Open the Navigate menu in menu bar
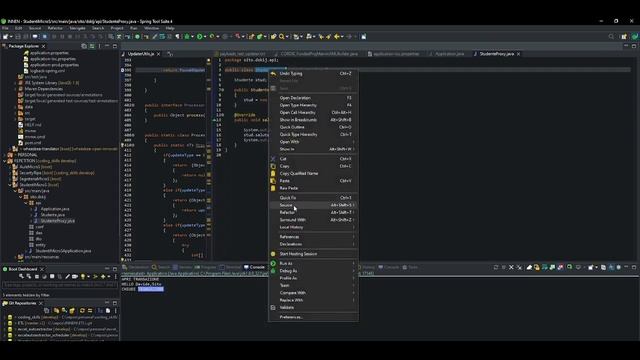 77,28
